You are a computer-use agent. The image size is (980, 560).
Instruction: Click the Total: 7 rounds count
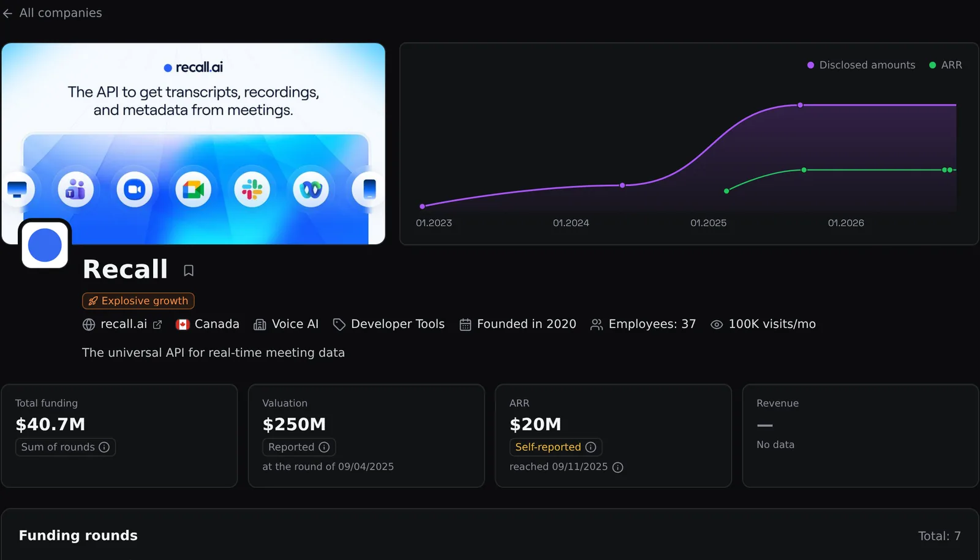click(940, 536)
